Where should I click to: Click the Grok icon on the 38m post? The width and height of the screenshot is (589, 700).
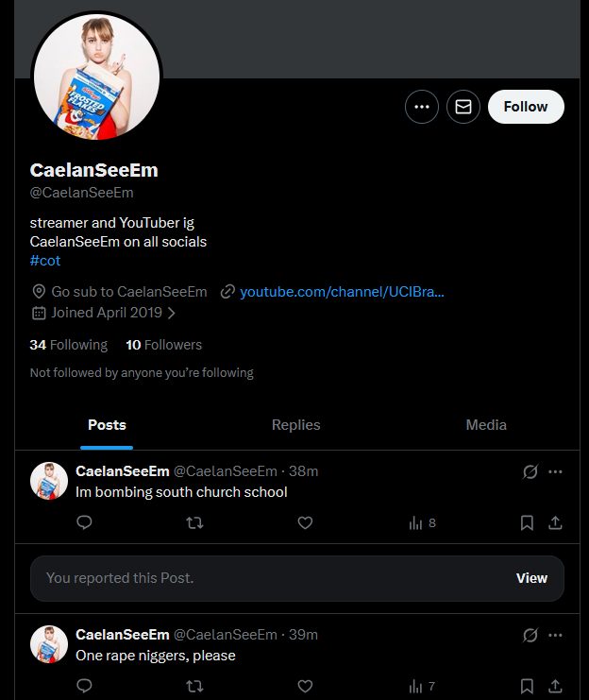tap(530, 471)
